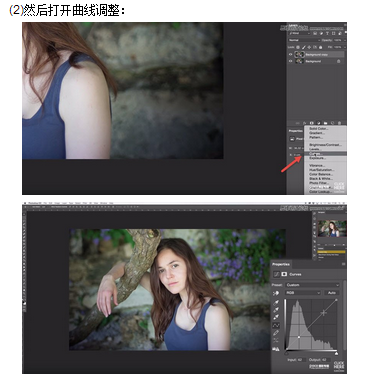366x374 pixels.
Task: Click the Navigator zoom slider
Action: coord(334,245)
